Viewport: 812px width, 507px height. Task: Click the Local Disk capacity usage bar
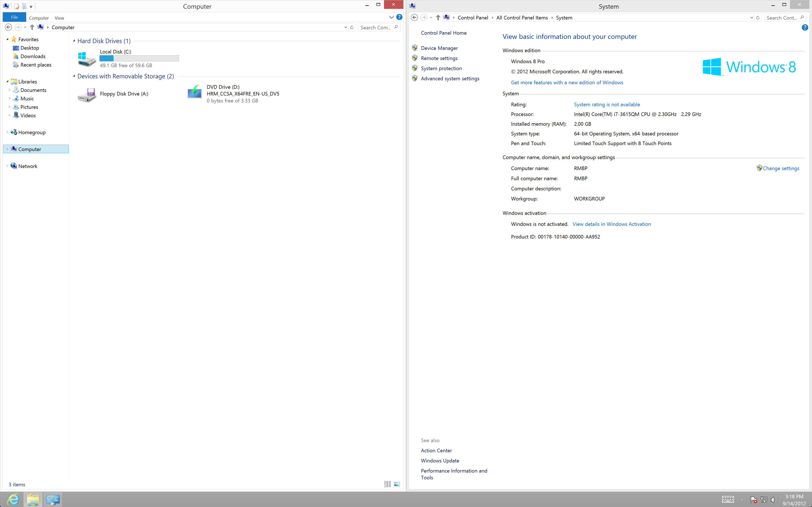[139, 58]
